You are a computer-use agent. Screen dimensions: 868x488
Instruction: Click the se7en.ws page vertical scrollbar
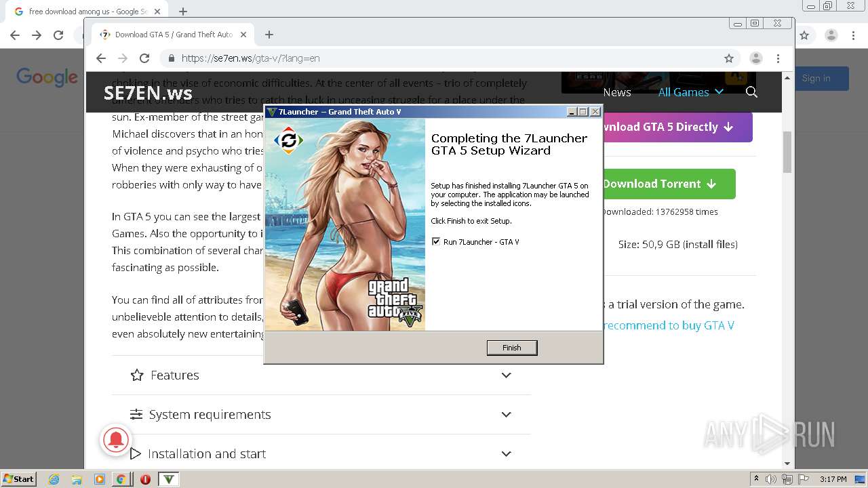click(787, 152)
